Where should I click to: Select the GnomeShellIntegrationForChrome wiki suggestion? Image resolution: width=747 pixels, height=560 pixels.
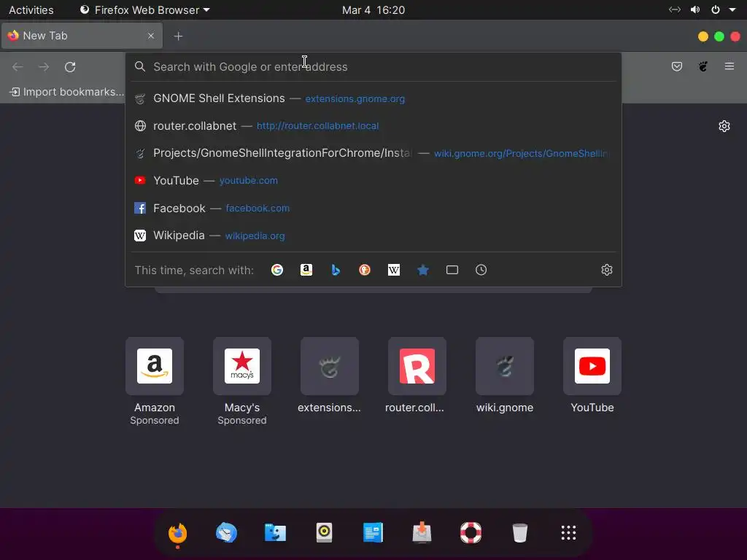[373, 153]
